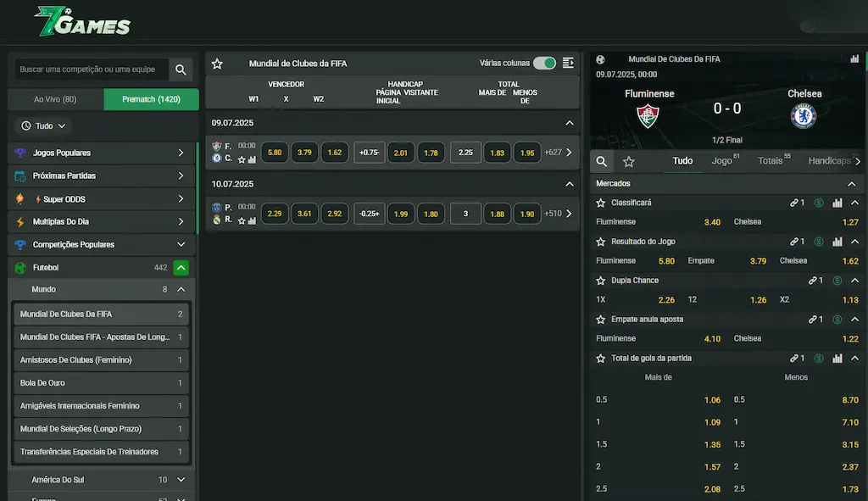Screen dimensions: 868x501
Task: Switch to Prematch (1420) tab
Action: [151, 100]
